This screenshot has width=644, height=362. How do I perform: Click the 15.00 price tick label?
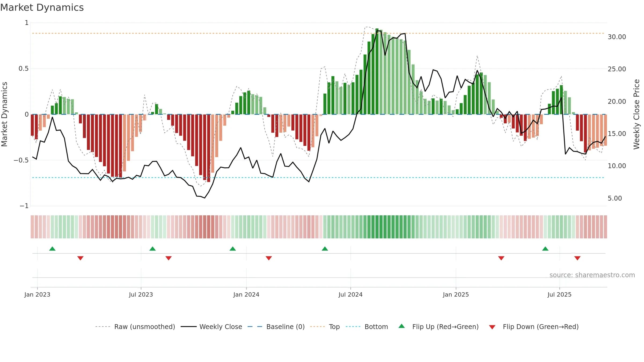(617, 134)
